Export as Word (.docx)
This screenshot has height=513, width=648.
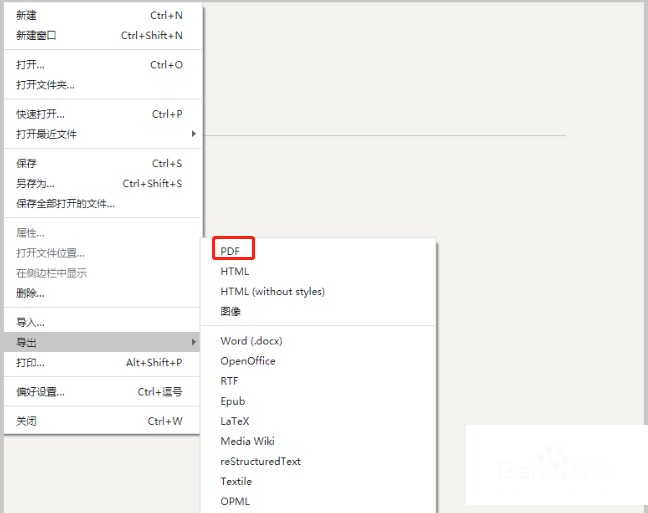click(318, 341)
